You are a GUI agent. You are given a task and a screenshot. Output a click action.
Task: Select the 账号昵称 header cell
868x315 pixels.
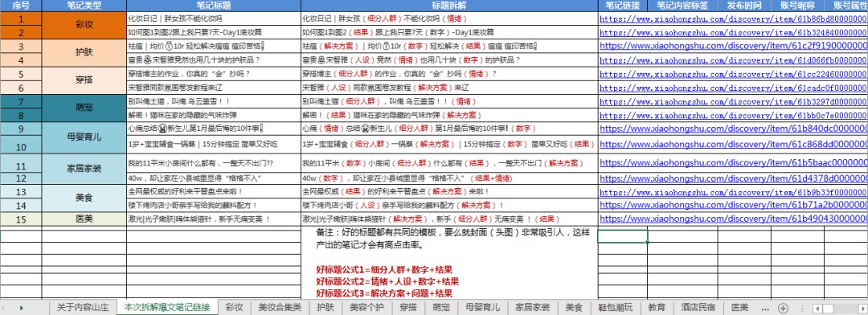tap(797, 6)
